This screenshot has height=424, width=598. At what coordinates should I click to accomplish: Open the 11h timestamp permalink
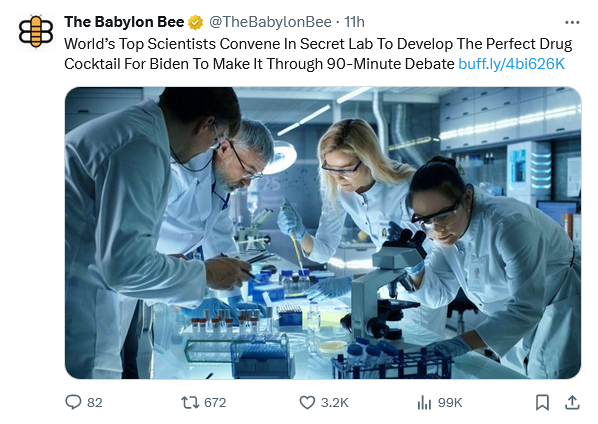354,22
